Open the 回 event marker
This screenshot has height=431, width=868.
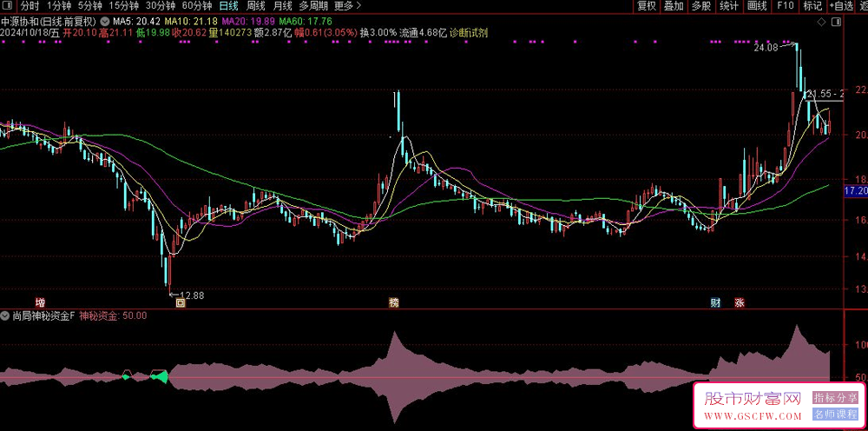180,303
